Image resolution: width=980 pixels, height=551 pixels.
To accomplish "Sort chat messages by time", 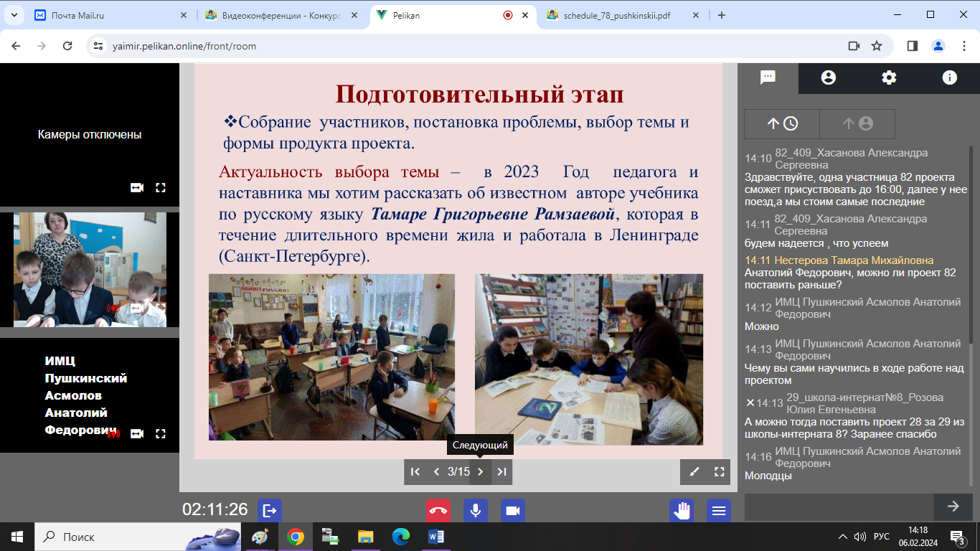I will (782, 123).
